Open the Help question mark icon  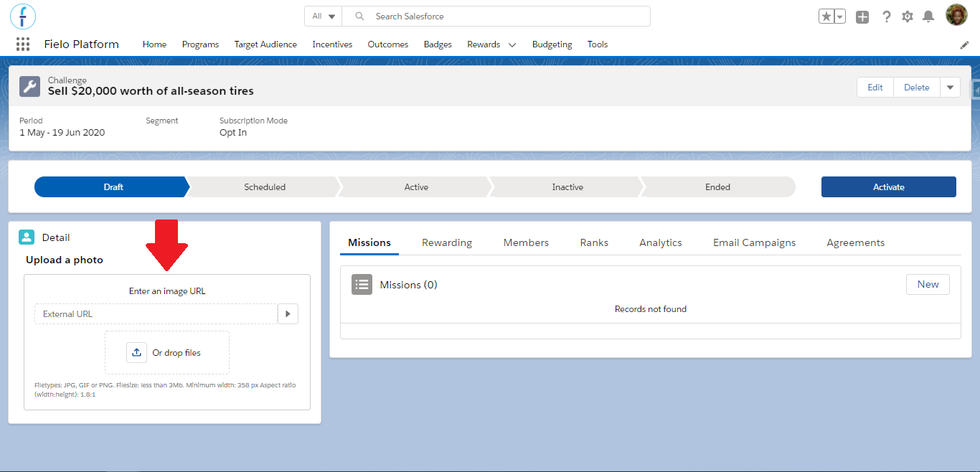coord(887,16)
